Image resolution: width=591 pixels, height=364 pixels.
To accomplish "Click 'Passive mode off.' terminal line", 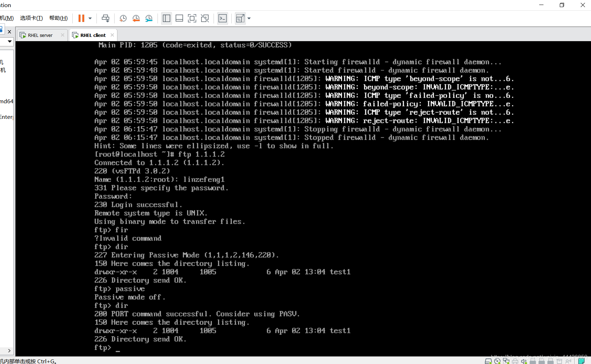I will coord(130,297).
